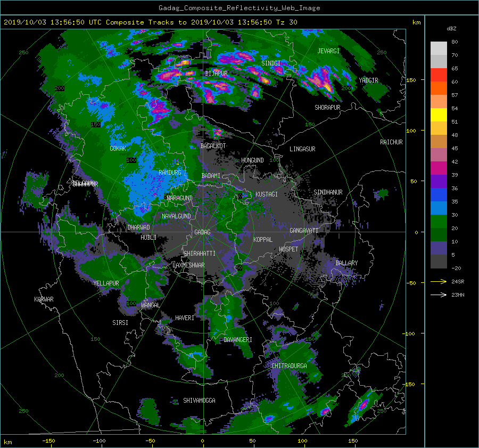This screenshot has height=448, width=479.
Task: Click the KARWAR city label
Action: click(44, 299)
